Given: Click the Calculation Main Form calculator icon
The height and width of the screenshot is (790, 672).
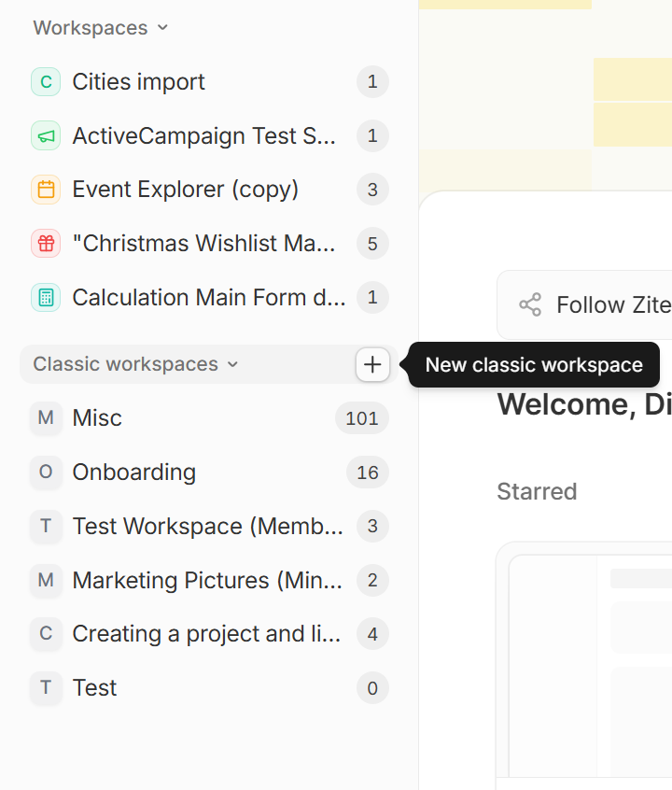Looking at the screenshot, I should (46, 297).
